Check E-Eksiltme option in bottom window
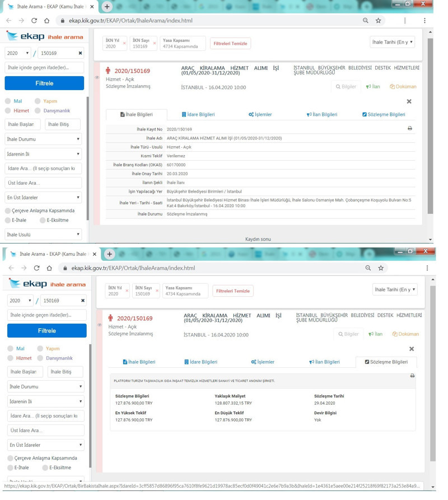448x500 pixels. pyautogui.click(x=45, y=468)
